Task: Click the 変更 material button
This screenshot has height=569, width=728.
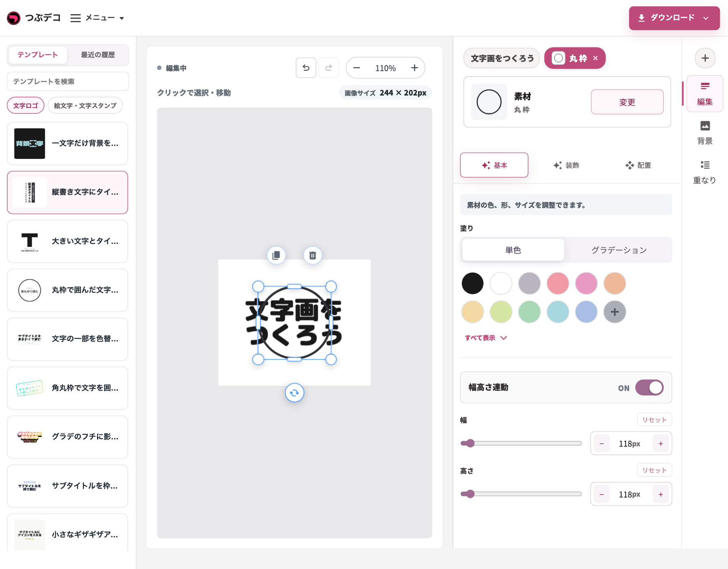Action: [x=627, y=102]
